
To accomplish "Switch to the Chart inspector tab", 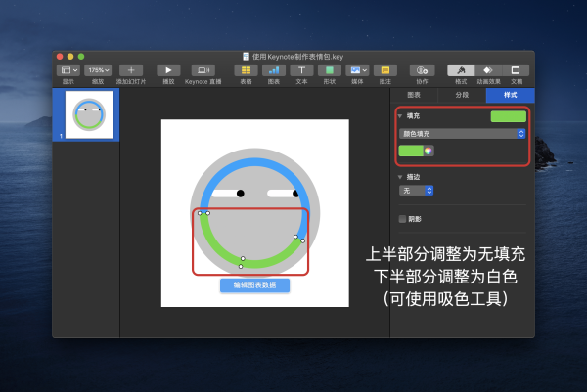I will point(414,95).
